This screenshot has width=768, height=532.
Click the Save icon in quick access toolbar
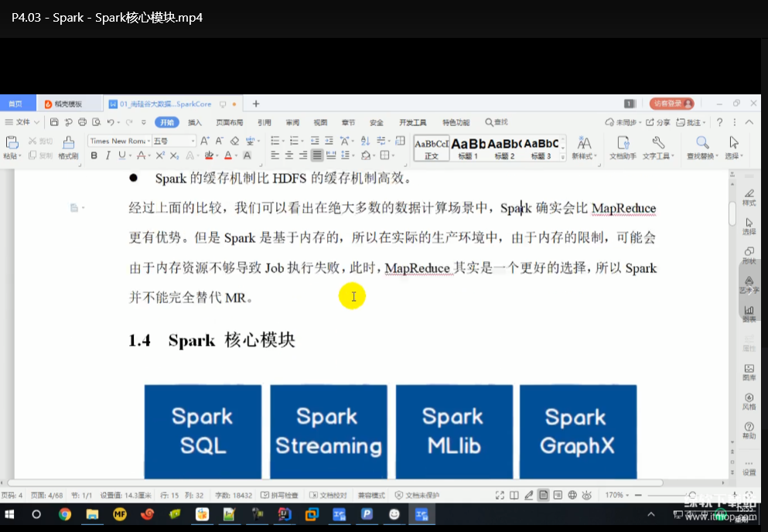pyautogui.click(x=54, y=122)
